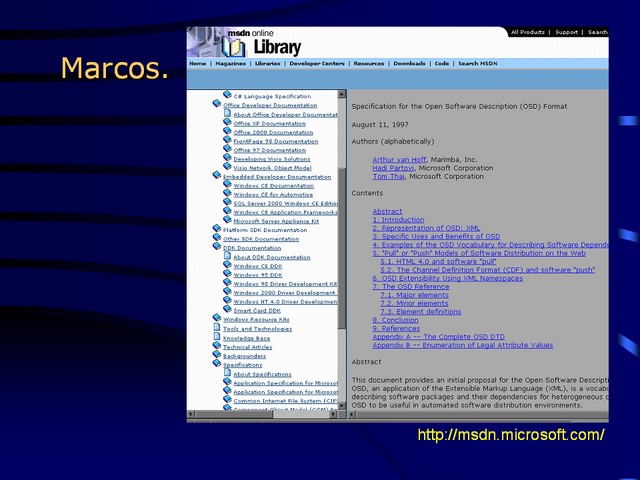640x480 pixels.
Task: Click the book icon beside Other SDK Documentation
Action: click(217, 238)
